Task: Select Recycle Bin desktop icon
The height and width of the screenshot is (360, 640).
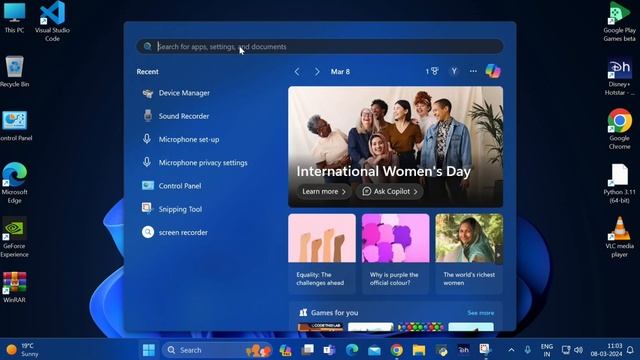Action: click(x=14, y=71)
